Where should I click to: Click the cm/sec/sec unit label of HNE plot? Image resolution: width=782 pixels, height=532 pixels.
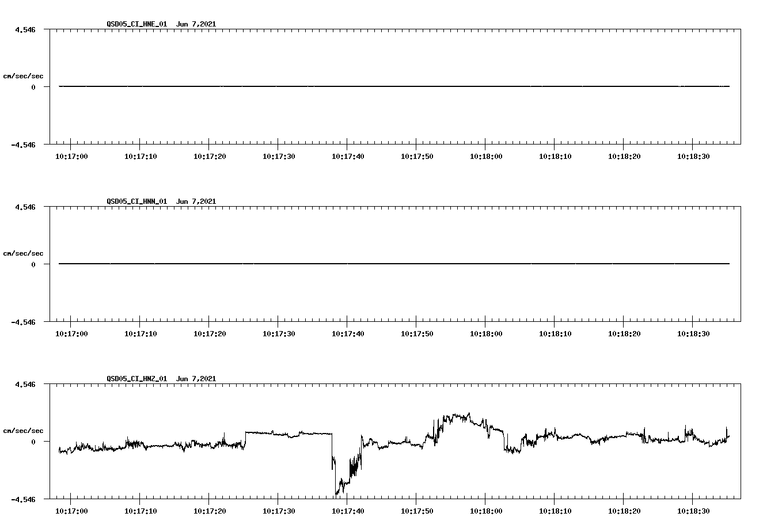[x=23, y=76]
